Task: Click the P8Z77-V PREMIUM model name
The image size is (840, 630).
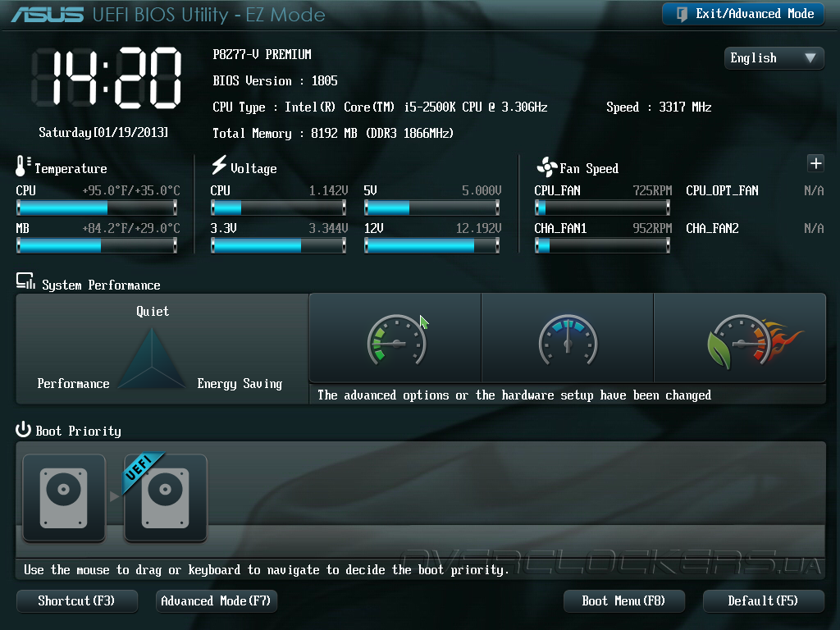Action: [262, 55]
